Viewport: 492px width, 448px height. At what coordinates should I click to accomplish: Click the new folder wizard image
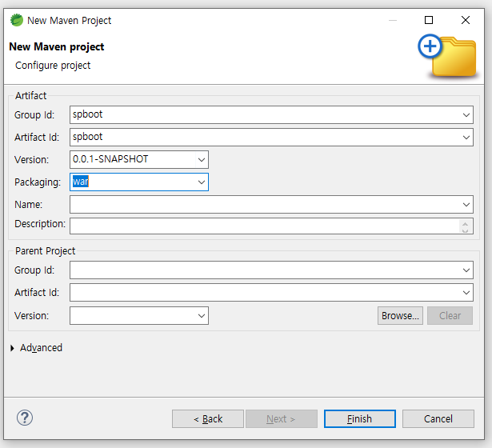click(x=447, y=56)
